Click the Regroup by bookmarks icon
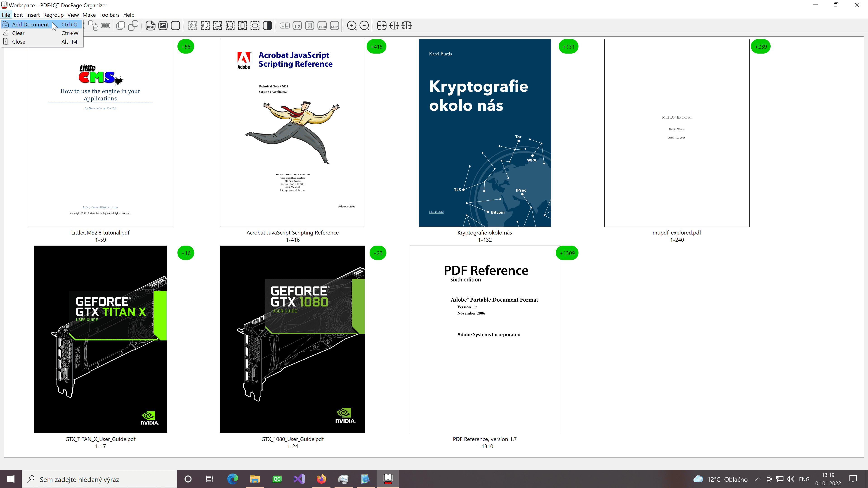 [309, 26]
